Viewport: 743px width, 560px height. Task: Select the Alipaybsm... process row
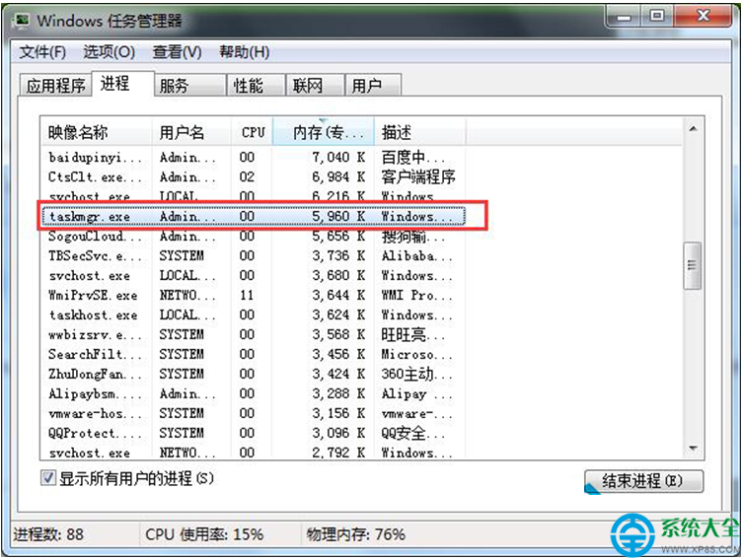tap(253, 393)
